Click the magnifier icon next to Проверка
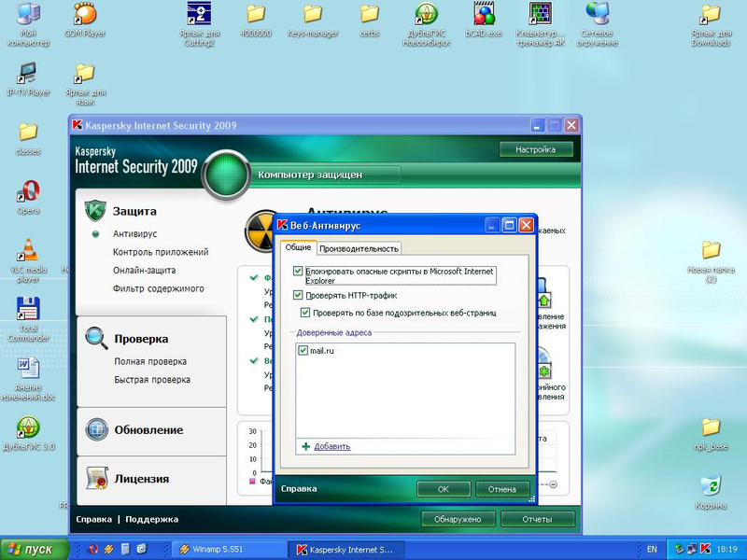747x560 pixels. point(96,338)
